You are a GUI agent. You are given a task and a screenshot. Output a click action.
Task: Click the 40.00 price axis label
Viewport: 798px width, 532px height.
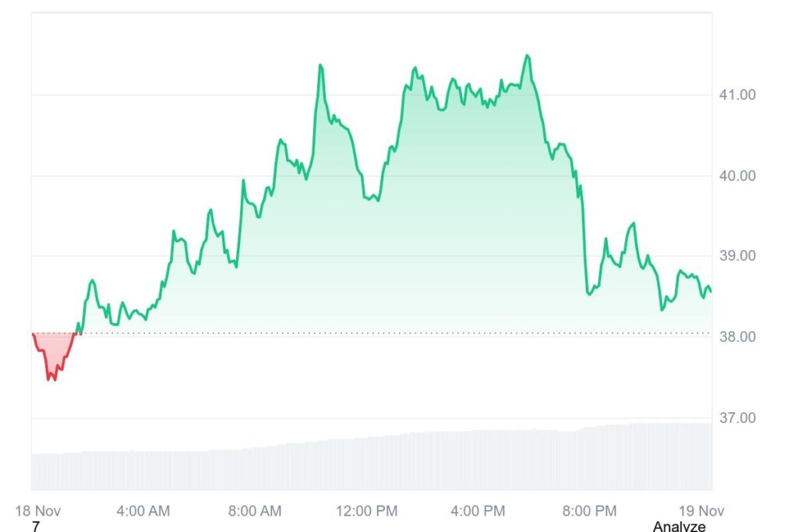[x=738, y=176]
